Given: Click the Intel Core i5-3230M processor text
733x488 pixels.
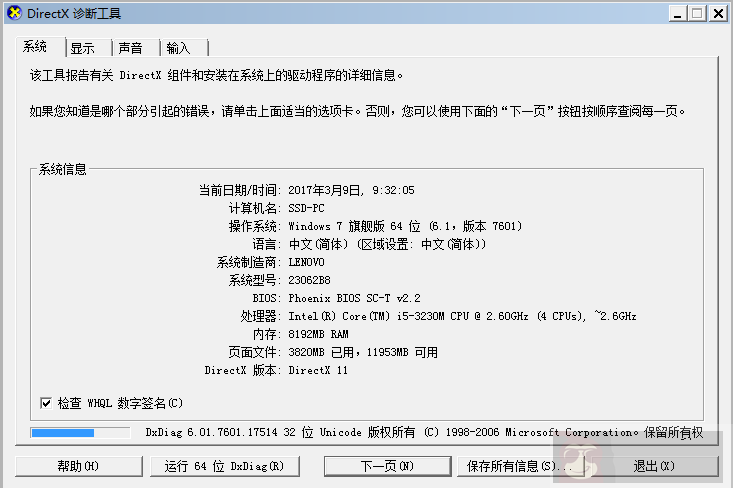Looking at the screenshot, I should [x=462, y=316].
